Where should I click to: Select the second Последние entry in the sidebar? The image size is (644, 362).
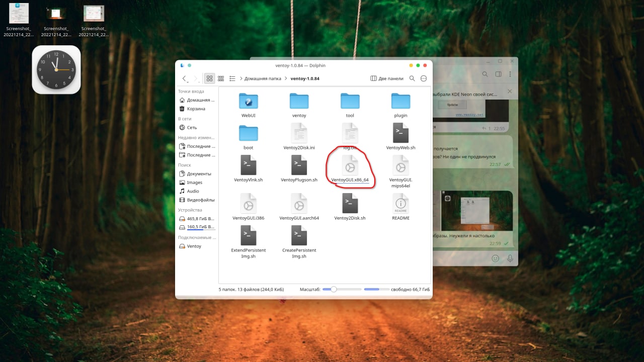pyautogui.click(x=197, y=155)
